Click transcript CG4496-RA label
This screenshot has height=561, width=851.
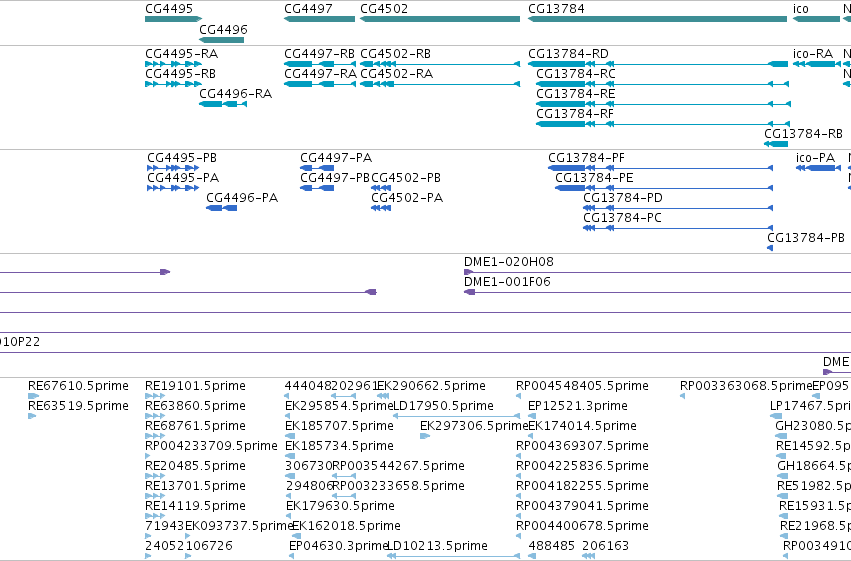236,93
